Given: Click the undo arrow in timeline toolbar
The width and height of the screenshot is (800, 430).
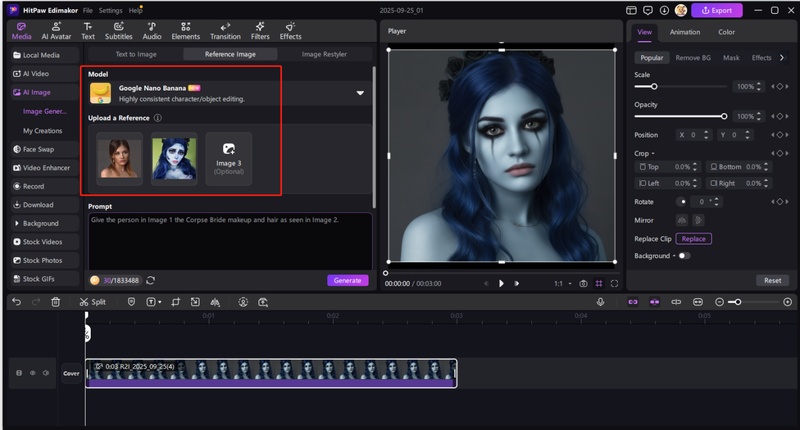Looking at the screenshot, I should click(x=17, y=302).
